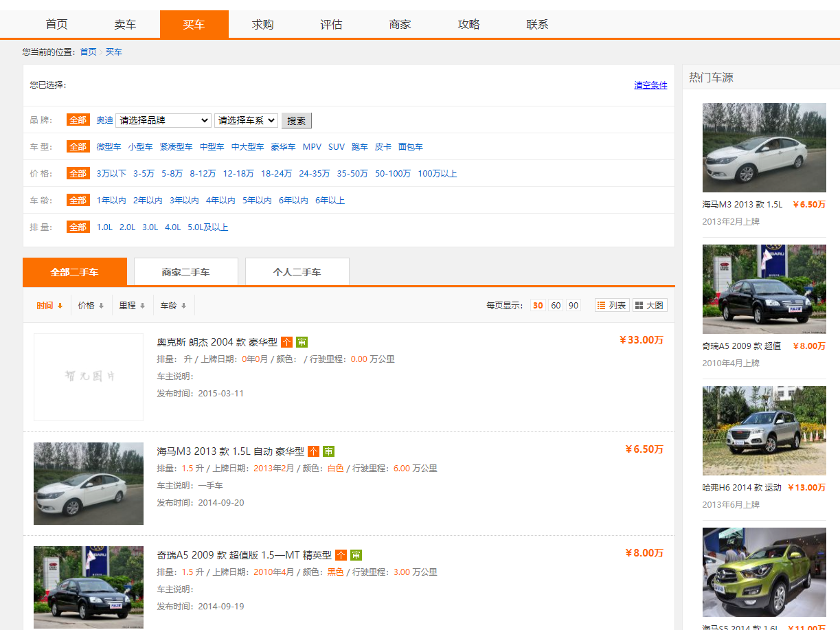Select the SUV vehicle type filter
Image resolution: width=840 pixels, height=630 pixels.
[336, 146]
